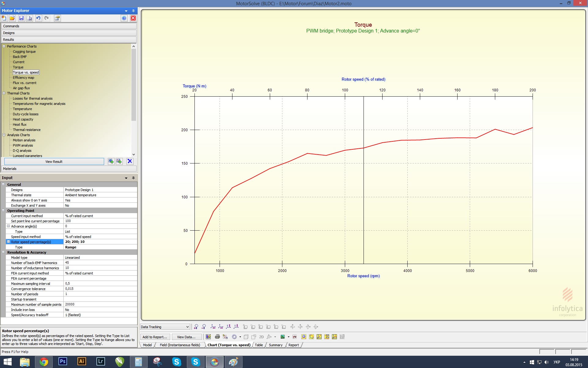This screenshot has width=588, height=368.
Task: Print the chart with the printer icon
Action: pos(217,337)
